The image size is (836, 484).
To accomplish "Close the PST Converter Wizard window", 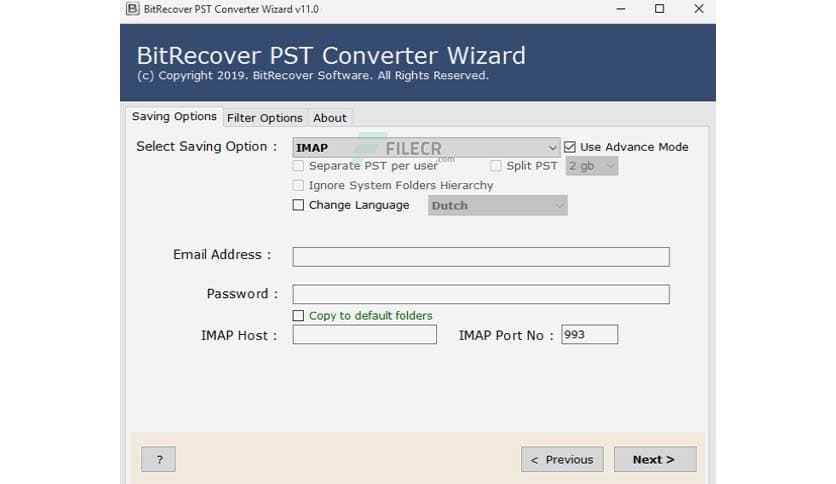I will 699,9.
